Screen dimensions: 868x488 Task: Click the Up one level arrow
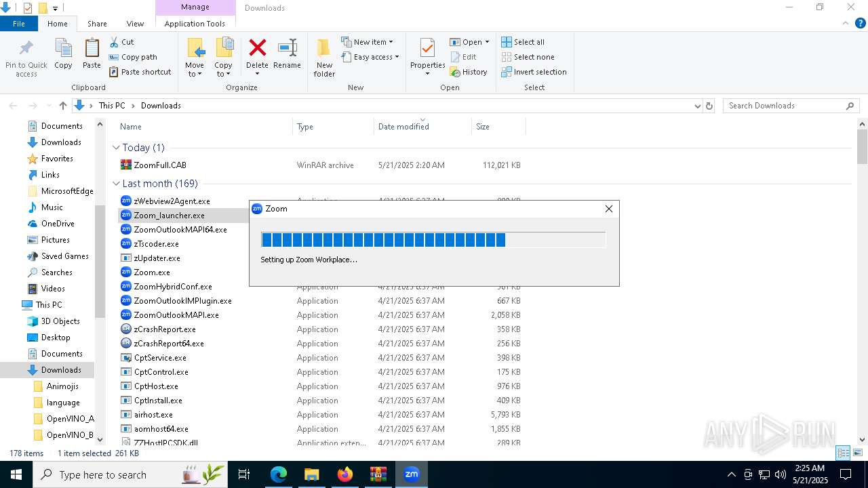pyautogui.click(x=63, y=106)
